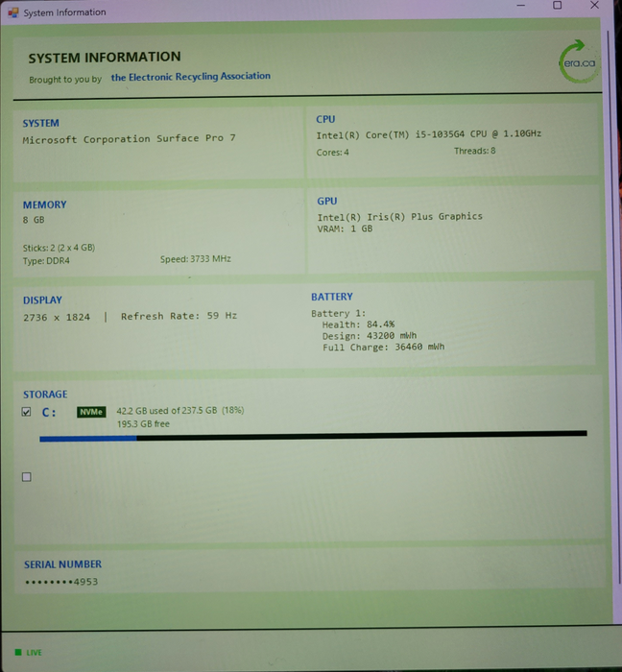Click the STORAGE section heading
This screenshot has height=672, width=622.
(x=45, y=395)
